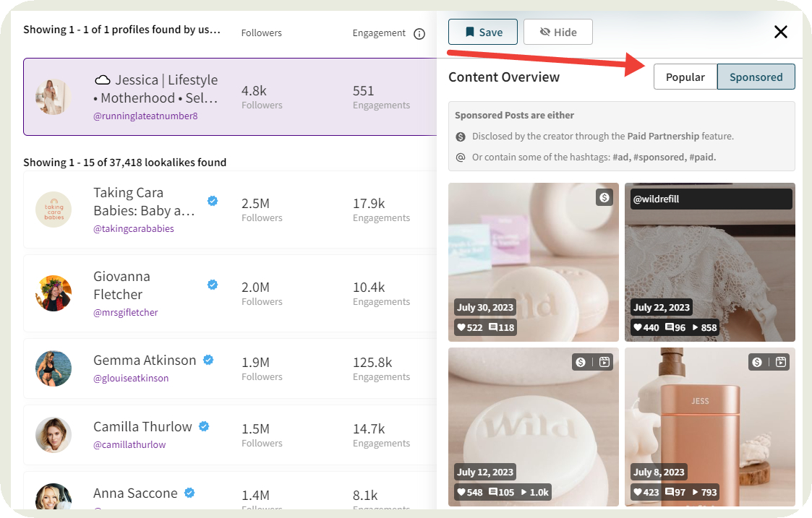Click the reel icon on July 12 post
The height and width of the screenshot is (518, 812).
pyautogui.click(x=604, y=362)
